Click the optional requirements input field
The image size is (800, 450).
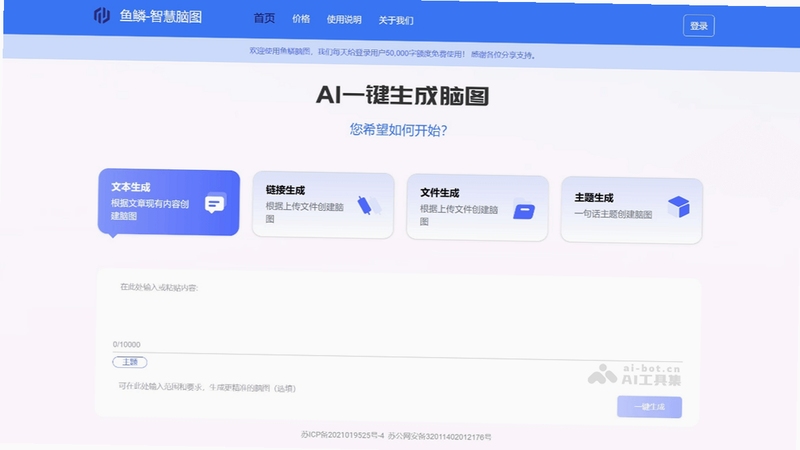[357, 388]
